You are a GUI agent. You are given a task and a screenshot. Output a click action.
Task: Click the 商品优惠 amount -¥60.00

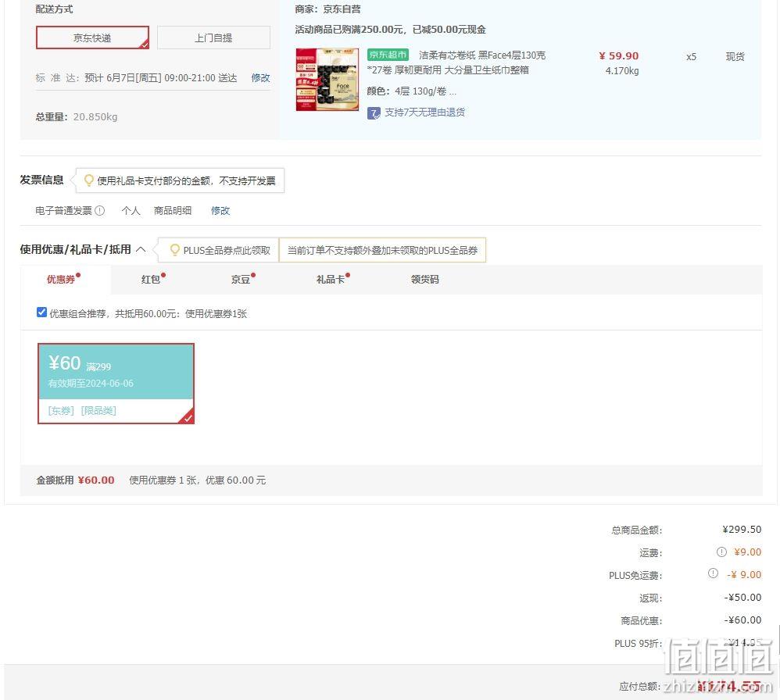[742, 620]
